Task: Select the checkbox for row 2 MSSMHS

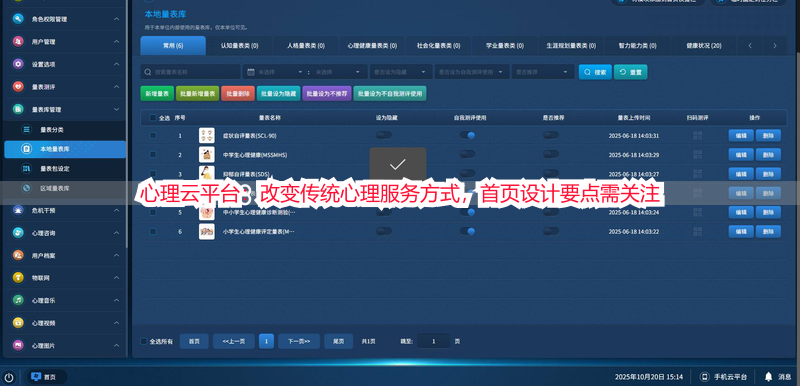Action: click(153, 155)
